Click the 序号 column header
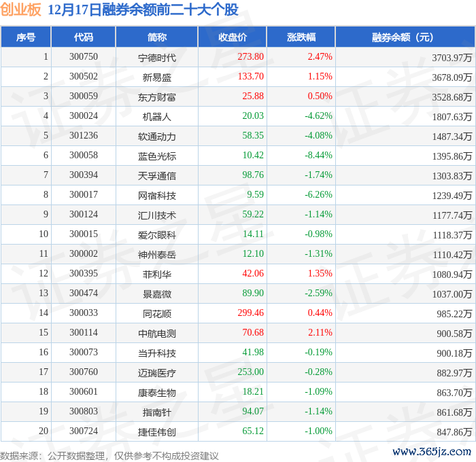The image size is (476, 462). (x=26, y=37)
